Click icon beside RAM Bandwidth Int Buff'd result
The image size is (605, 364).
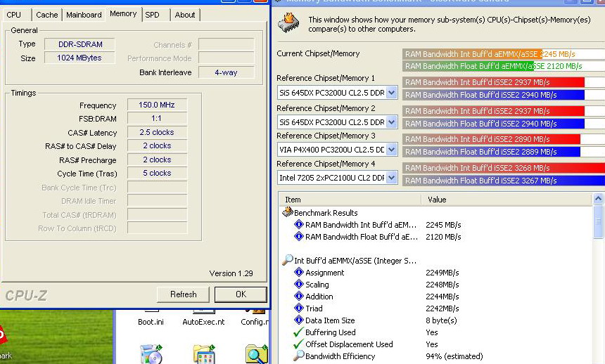click(x=299, y=224)
